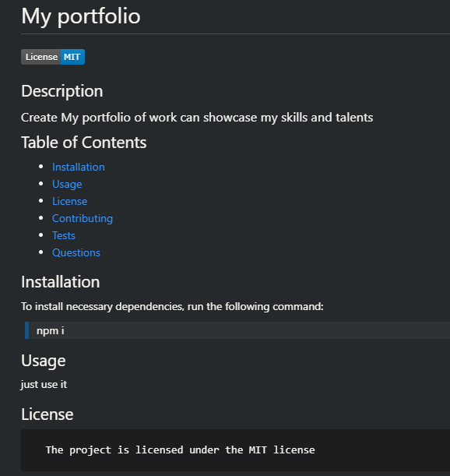Screen dimensions: 450x476
Task: Click the Usage section heading
Action: click(x=44, y=361)
